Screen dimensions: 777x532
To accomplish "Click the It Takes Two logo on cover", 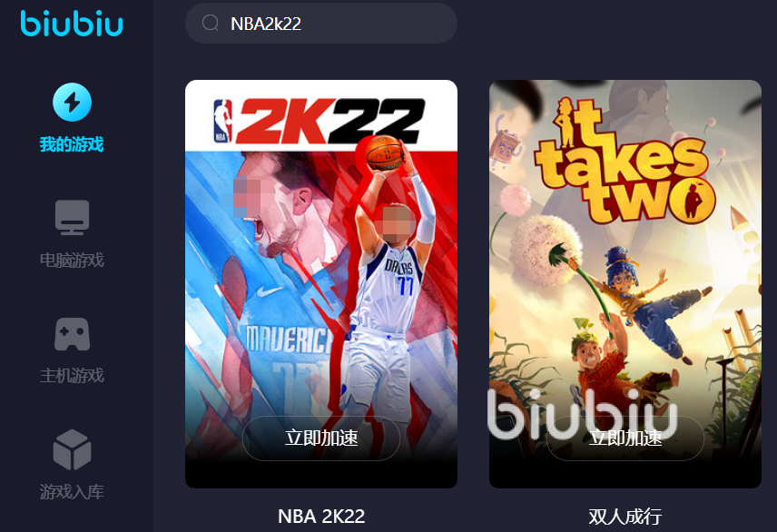I will tap(625, 161).
